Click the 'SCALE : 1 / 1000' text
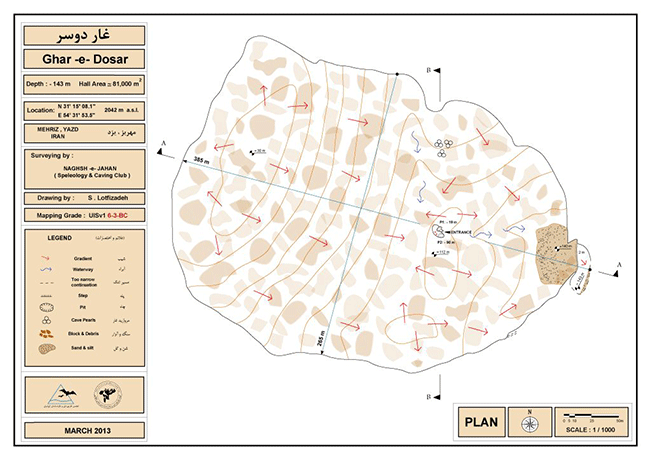The width and height of the screenshot is (650, 459). pos(591,430)
